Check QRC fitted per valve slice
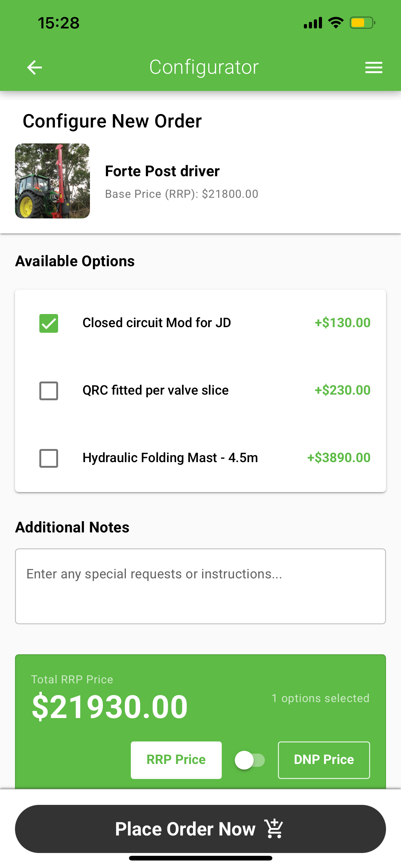Viewport: 401px width, 868px height. [49, 391]
